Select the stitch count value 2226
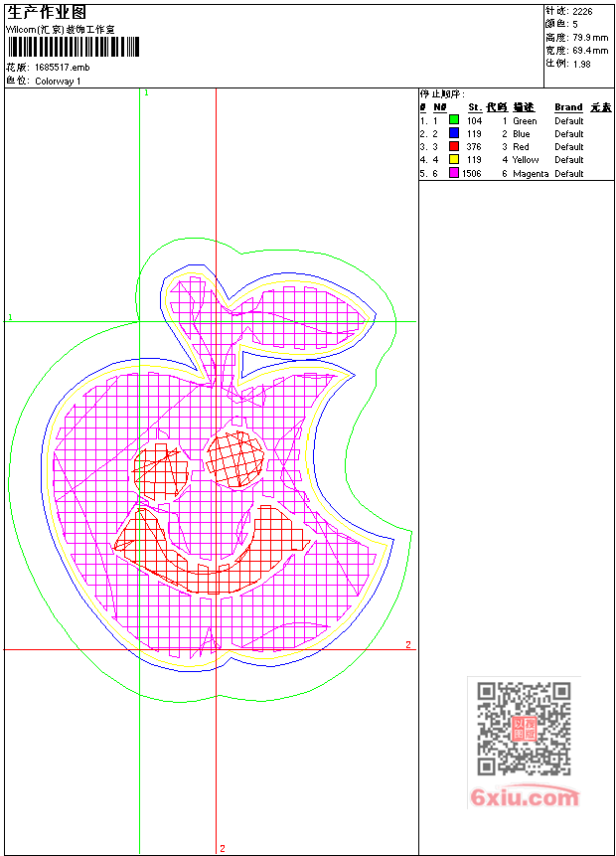616x856 pixels. [582, 11]
